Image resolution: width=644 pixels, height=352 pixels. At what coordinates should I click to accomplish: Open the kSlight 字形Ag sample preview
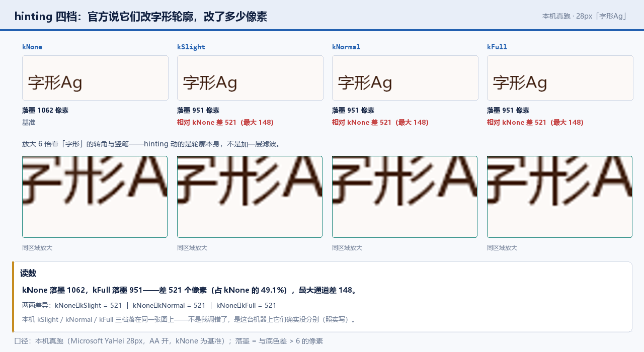(x=250, y=78)
